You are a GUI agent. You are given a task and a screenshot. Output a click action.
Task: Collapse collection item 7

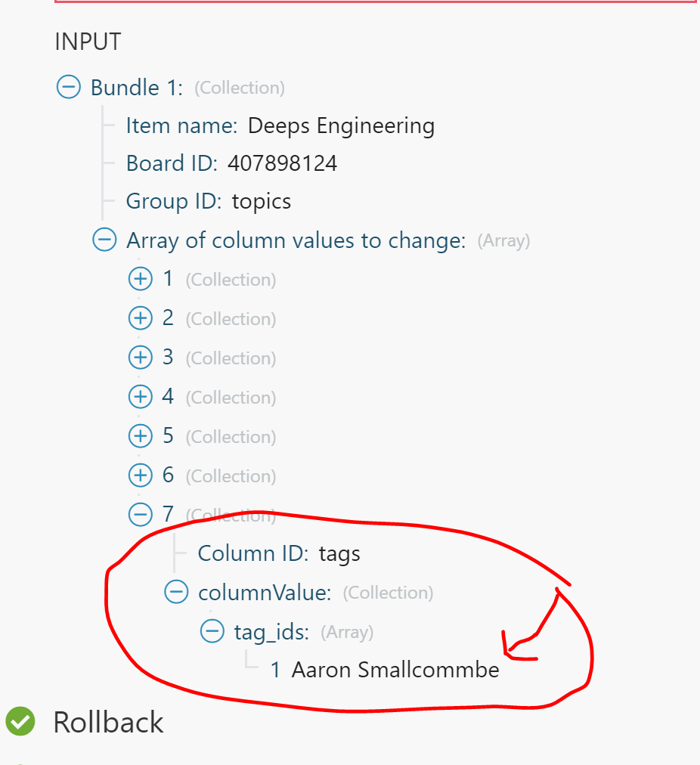pos(141,515)
